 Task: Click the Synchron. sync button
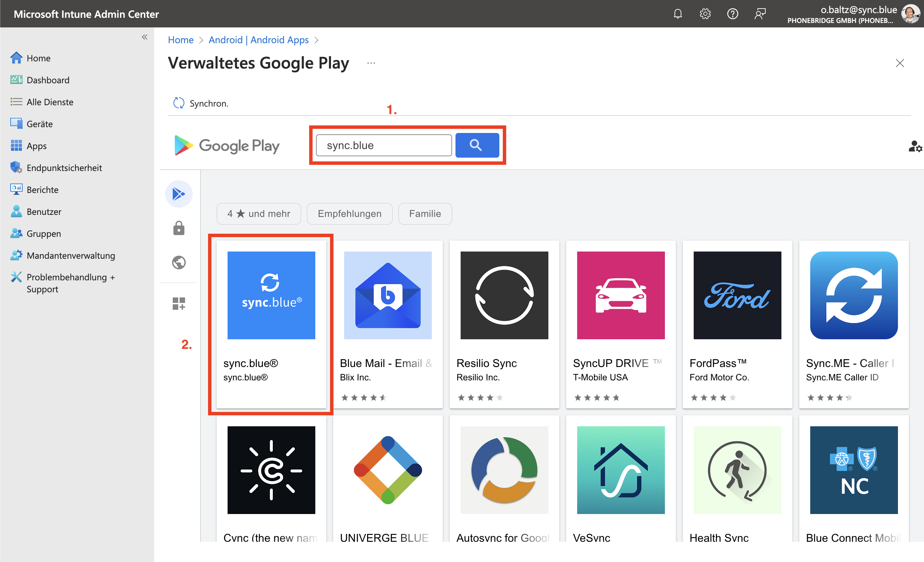pyautogui.click(x=200, y=103)
